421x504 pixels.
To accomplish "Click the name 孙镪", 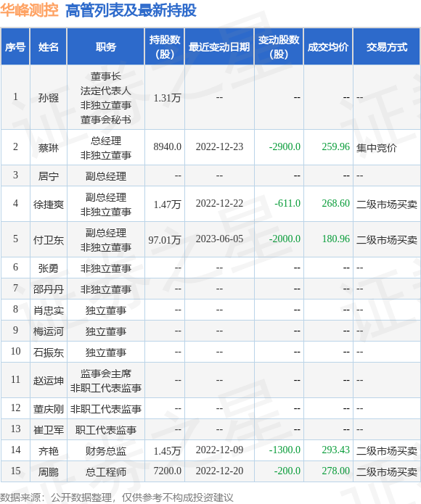I will (x=48, y=97).
